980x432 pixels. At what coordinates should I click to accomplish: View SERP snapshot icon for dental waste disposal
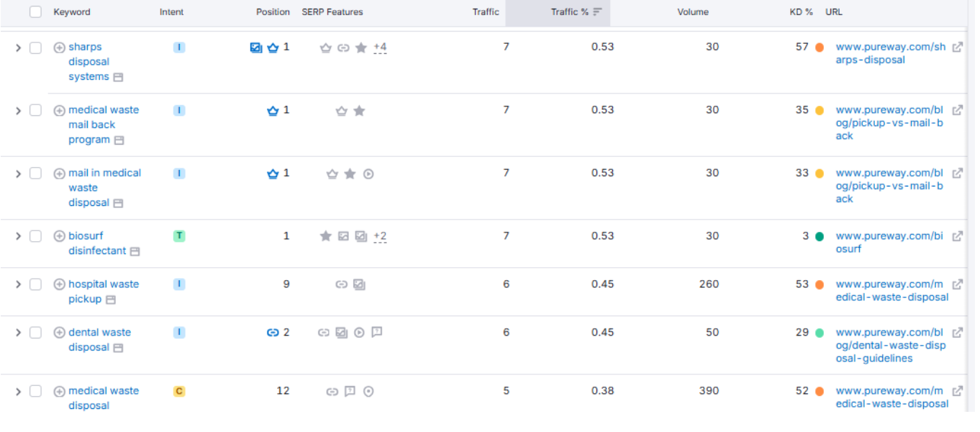coord(118,348)
